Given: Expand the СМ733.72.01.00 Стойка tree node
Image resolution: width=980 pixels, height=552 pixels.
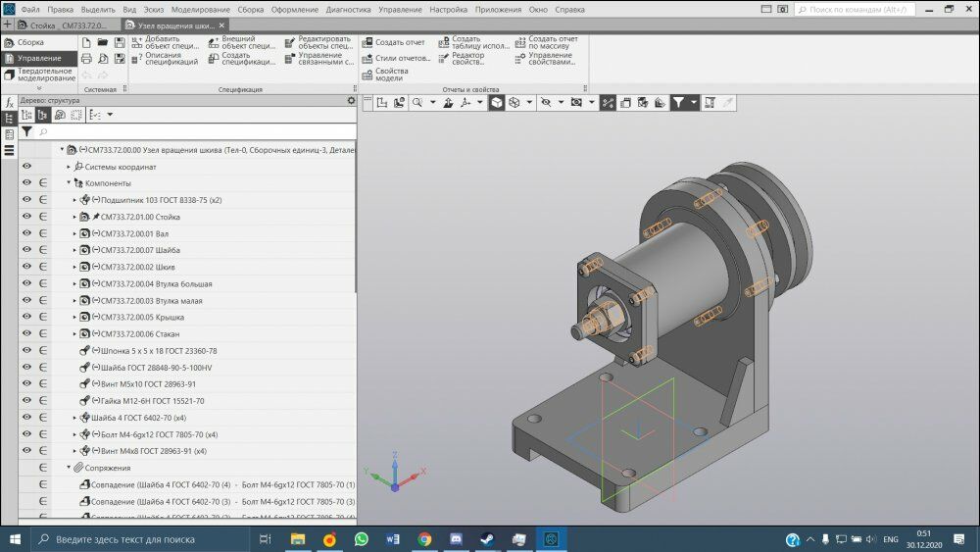Looking at the screenshot, I should click(74, 217).
